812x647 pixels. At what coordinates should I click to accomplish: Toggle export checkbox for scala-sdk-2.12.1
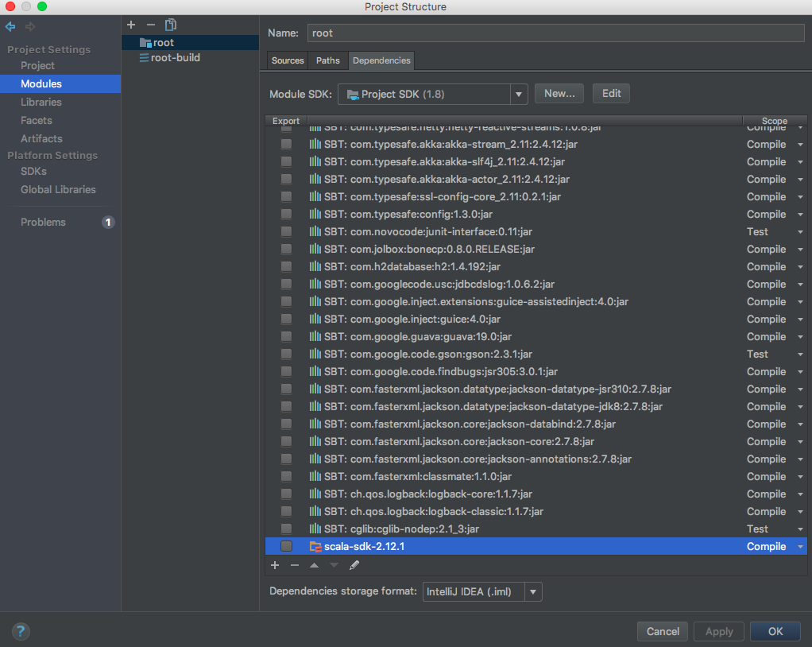pyautogui.click(x=286, y=546)
